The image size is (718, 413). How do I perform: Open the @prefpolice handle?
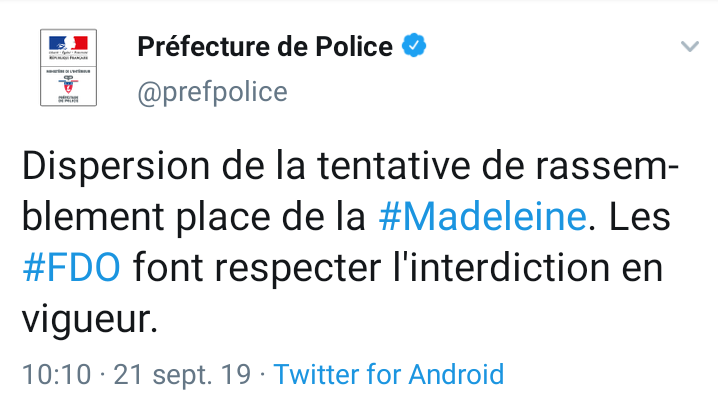tap(212, 92)
